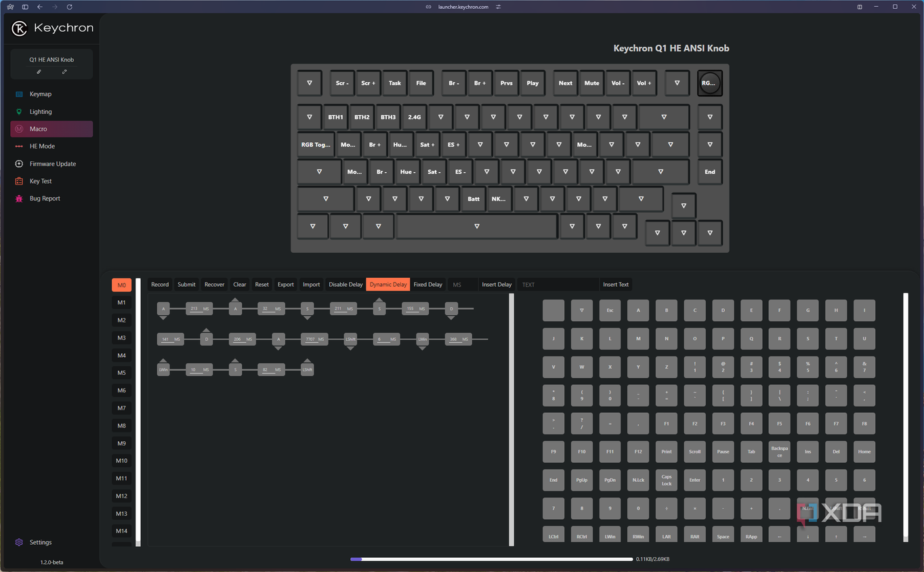The width and height of the screenshot is (924, 572).
Task: Open Settings via the gear icon
Action: point(19,542)
